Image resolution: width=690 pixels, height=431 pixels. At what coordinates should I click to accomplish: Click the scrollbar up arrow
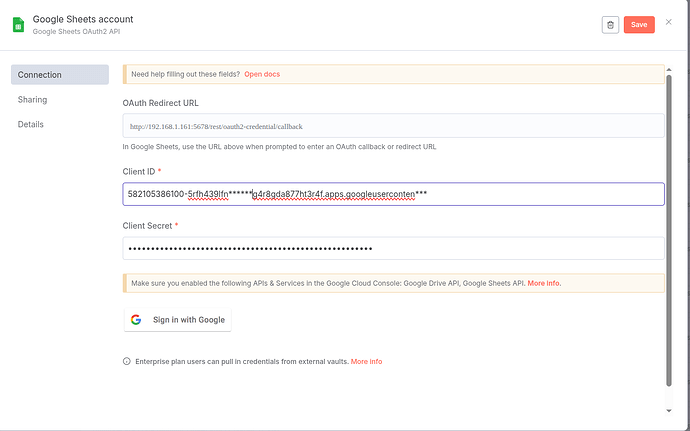tap(669, 70)
